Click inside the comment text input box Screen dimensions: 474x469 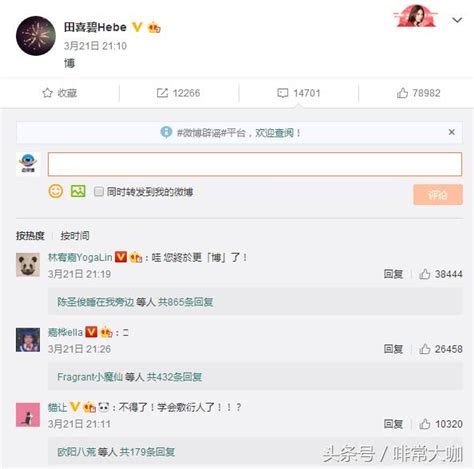[255, 164]
